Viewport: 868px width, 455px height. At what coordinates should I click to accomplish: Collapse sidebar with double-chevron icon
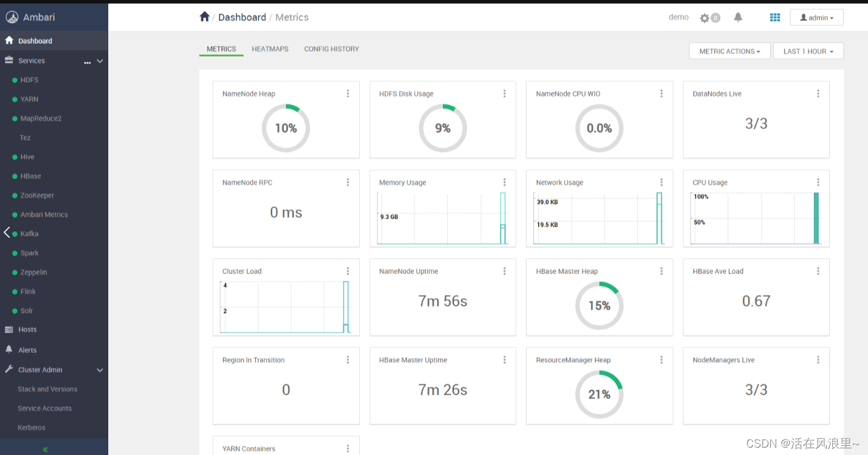click(46, 449)
